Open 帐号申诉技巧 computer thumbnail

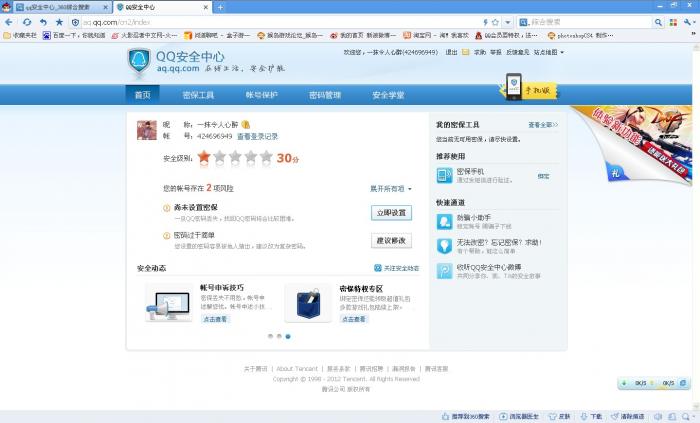tap(168, 304)
